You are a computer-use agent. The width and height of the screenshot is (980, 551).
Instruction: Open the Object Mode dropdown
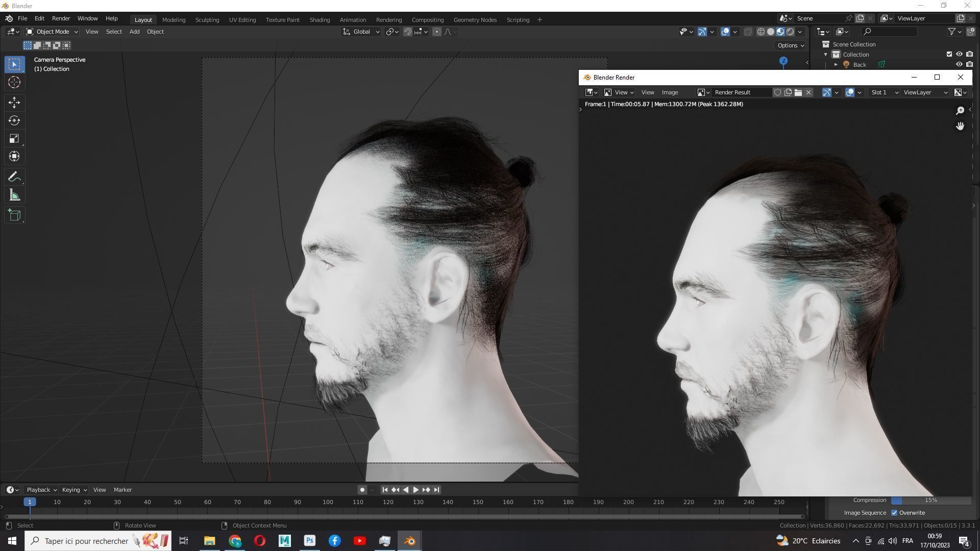click(x=52, y=32)
